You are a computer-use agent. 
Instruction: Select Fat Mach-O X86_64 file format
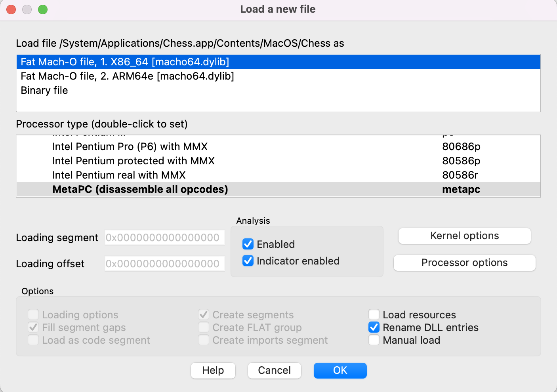(125, 62)
